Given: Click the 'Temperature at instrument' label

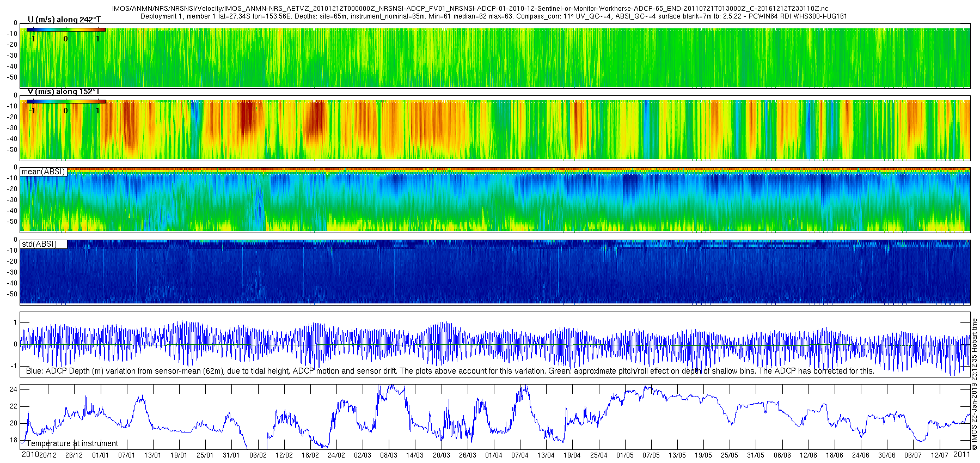Looking at the screenshot, I should point(72,443).
